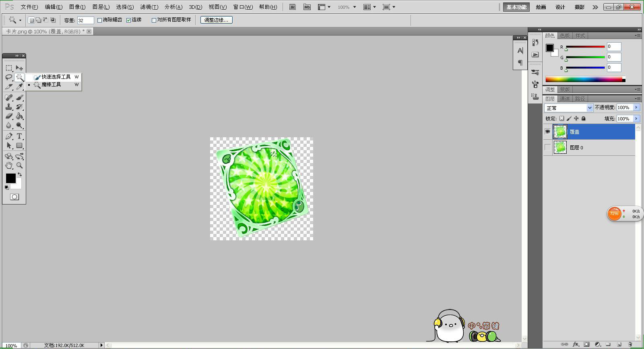Select the Rectangular Marquee tool
Screen dimensions: 644x349
[9, 68]
